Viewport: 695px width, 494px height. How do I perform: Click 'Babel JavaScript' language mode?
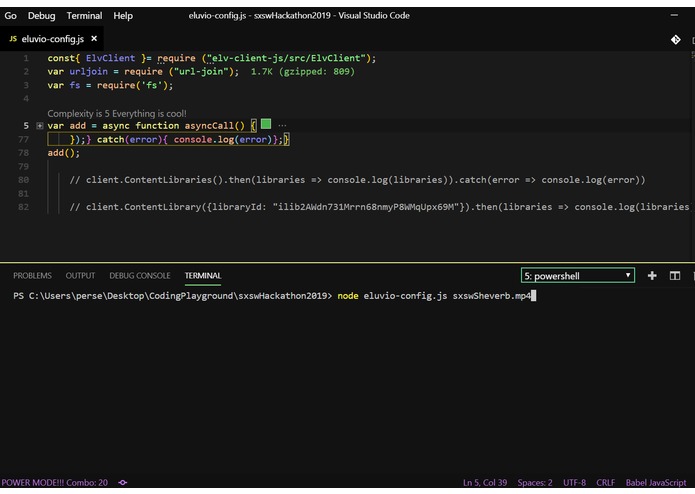(656, 482)
